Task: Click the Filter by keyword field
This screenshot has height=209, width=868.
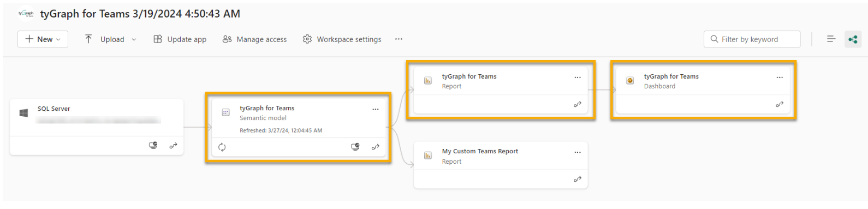Action: (752, 39)
